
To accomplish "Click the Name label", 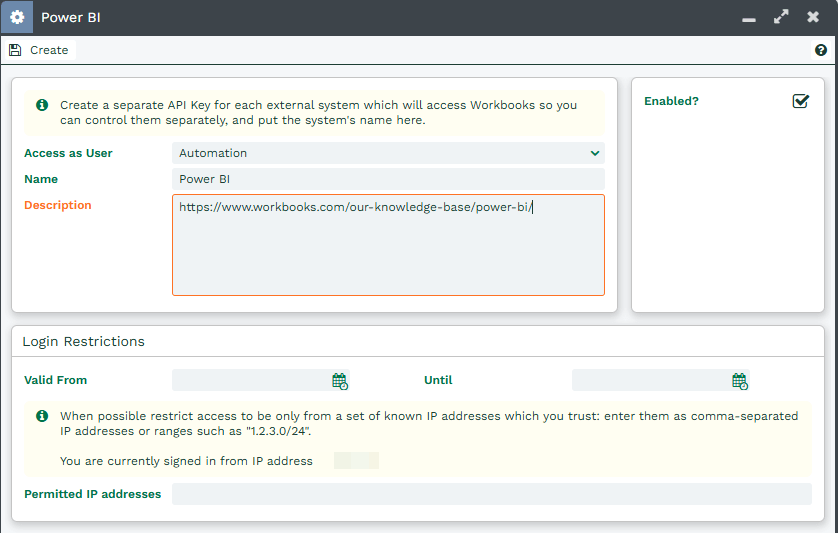I will coord(41,179).
